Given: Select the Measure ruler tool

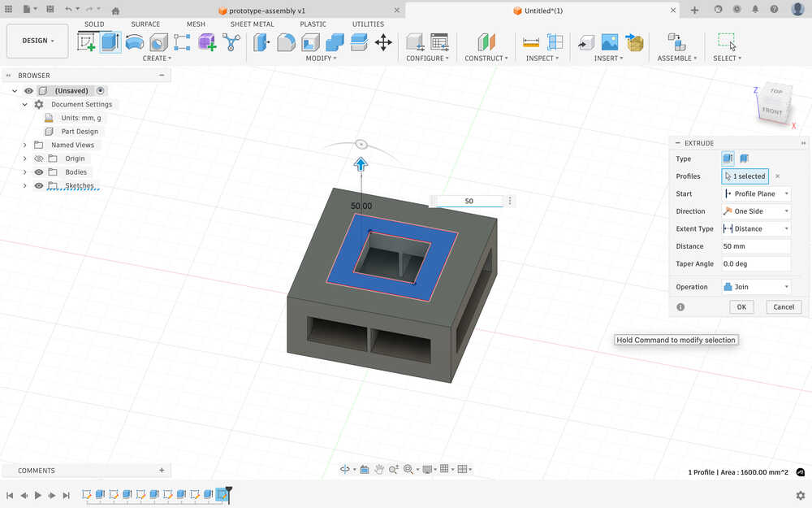Looking at the screenshot, I should pyautogui.click(x=531, y=42).
